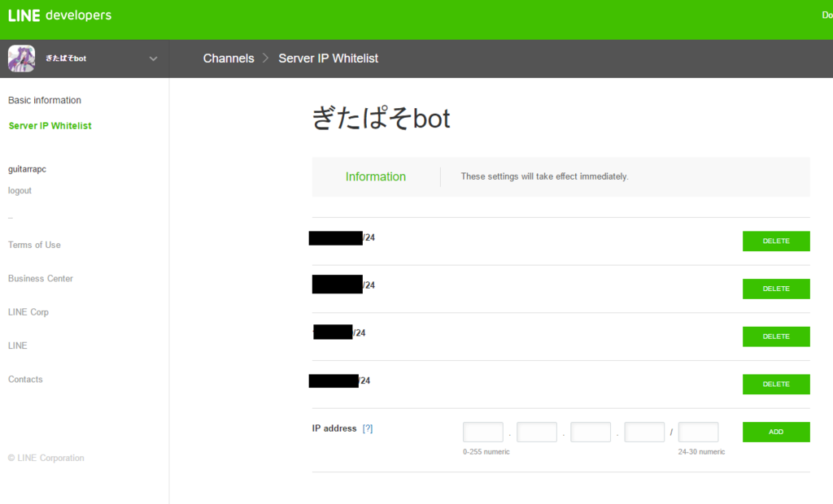Go to Channels breadcrumb

click(229, 59)
